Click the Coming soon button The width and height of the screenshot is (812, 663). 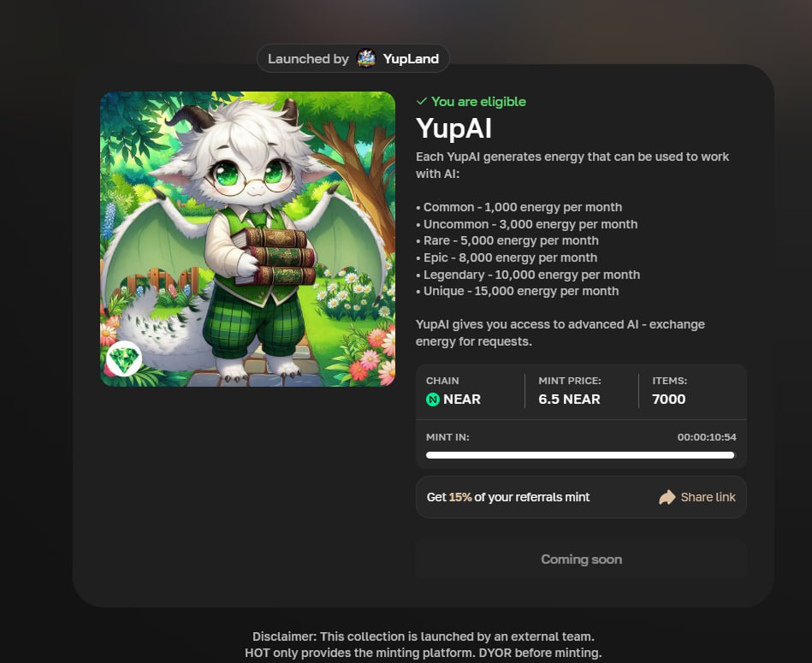tap(581, 559)
